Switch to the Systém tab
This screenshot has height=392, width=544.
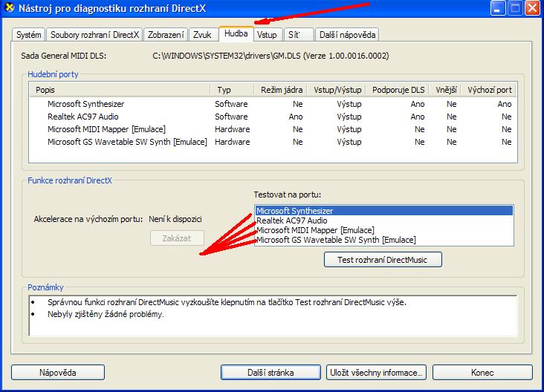[29, 35]
